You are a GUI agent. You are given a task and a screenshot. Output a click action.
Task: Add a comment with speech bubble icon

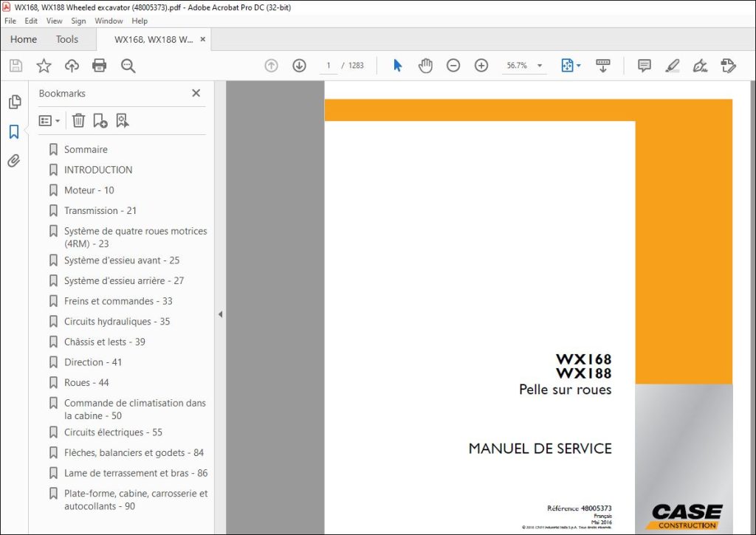tap(644, 66)
